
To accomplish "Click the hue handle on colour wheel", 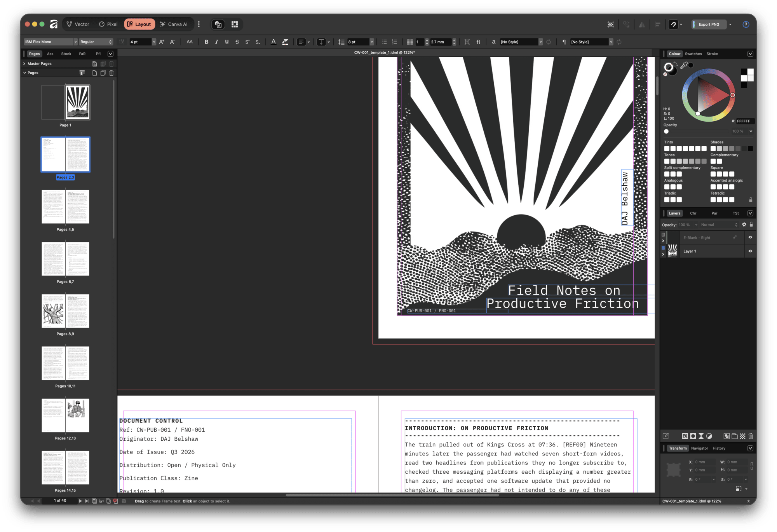I will (732, 95).
